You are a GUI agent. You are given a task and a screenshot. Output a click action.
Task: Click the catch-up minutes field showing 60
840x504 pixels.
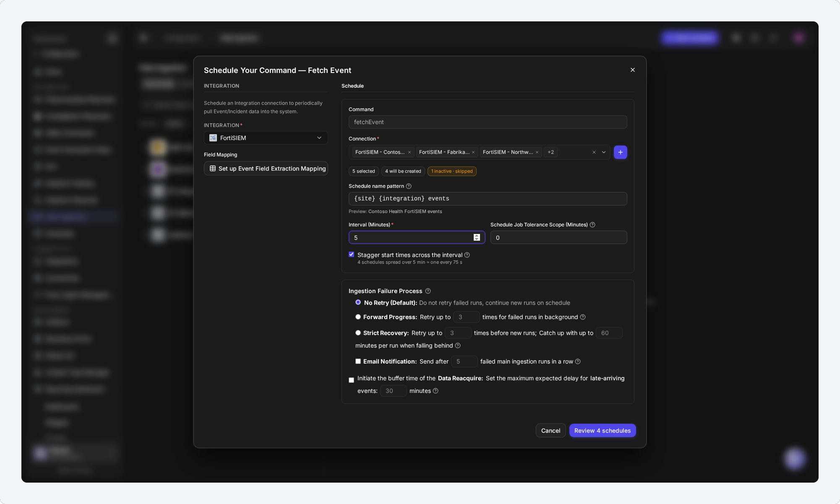pyautogui.click(x=609, y=333)
